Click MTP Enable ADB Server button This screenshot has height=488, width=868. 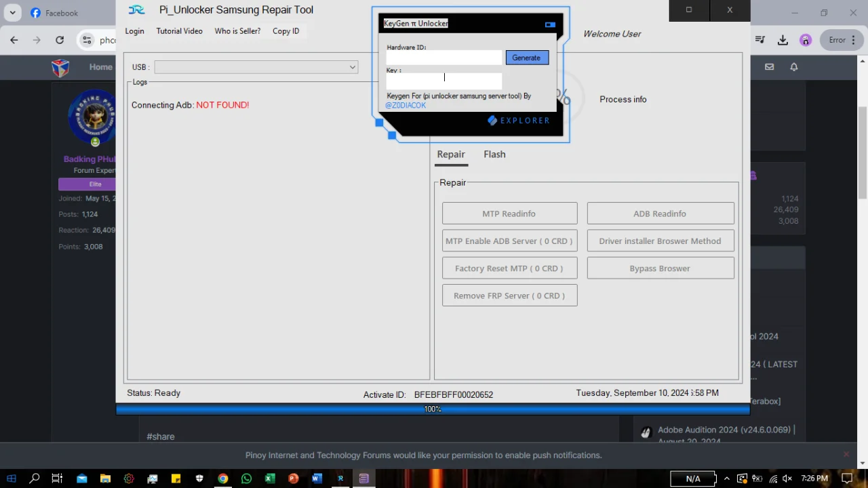[x=509, y=241]
